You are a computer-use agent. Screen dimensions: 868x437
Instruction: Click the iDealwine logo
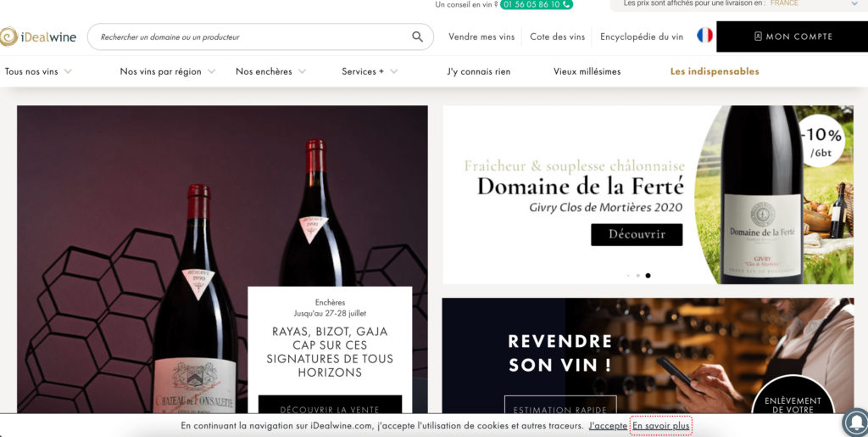38,37
